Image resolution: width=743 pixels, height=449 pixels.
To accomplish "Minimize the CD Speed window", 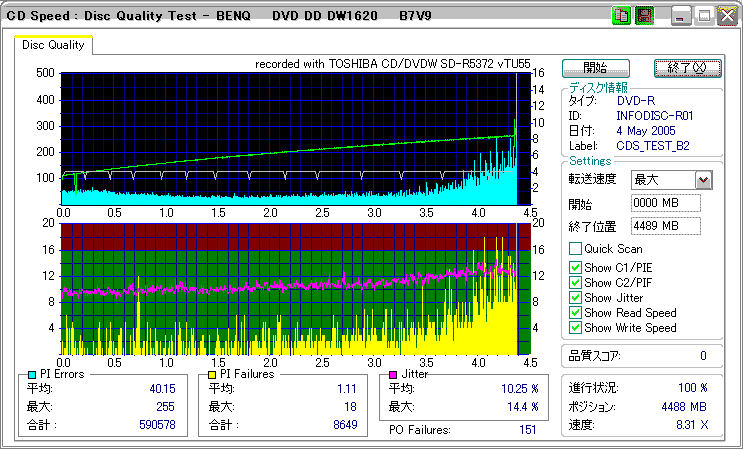I will pyautogui.click(x=682, y=16).
